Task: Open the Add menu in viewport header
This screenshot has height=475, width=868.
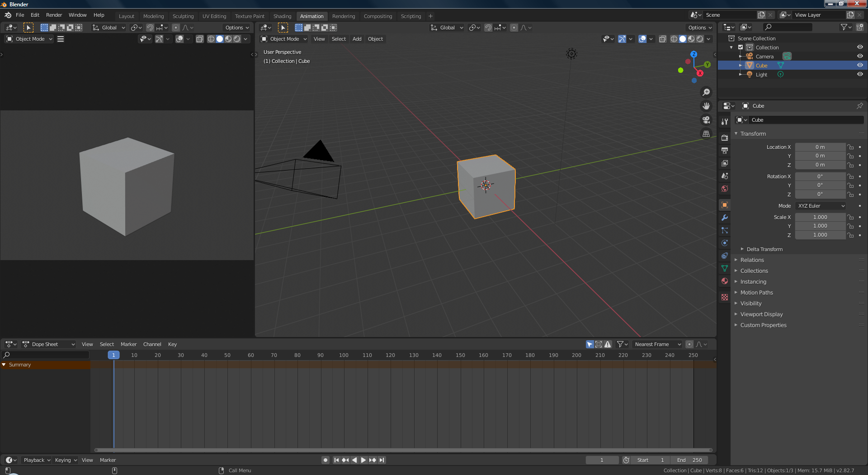Action: [357, 39]
